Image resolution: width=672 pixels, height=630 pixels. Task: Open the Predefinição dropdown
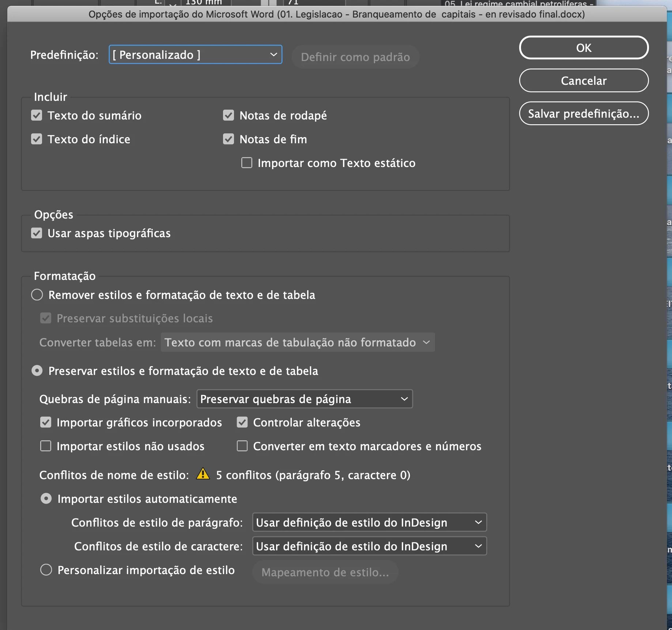[x=195, y=55]
